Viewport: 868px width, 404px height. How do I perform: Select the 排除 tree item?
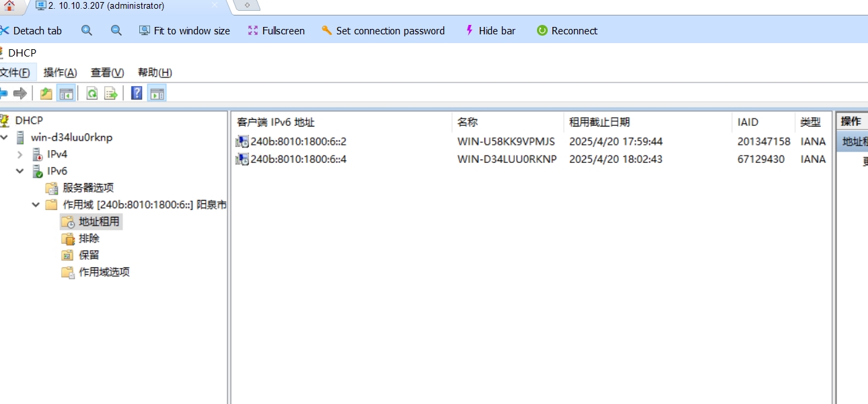pyautogui.click(x=89, y=238)
